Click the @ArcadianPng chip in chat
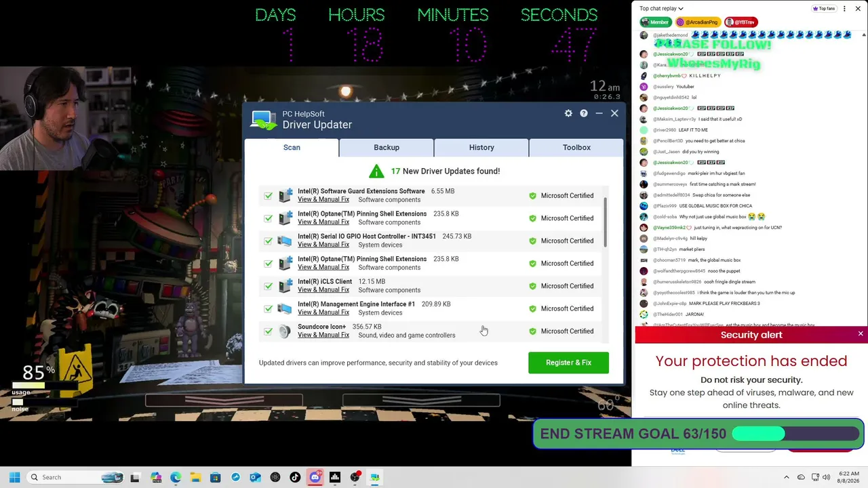 [698, 22]
